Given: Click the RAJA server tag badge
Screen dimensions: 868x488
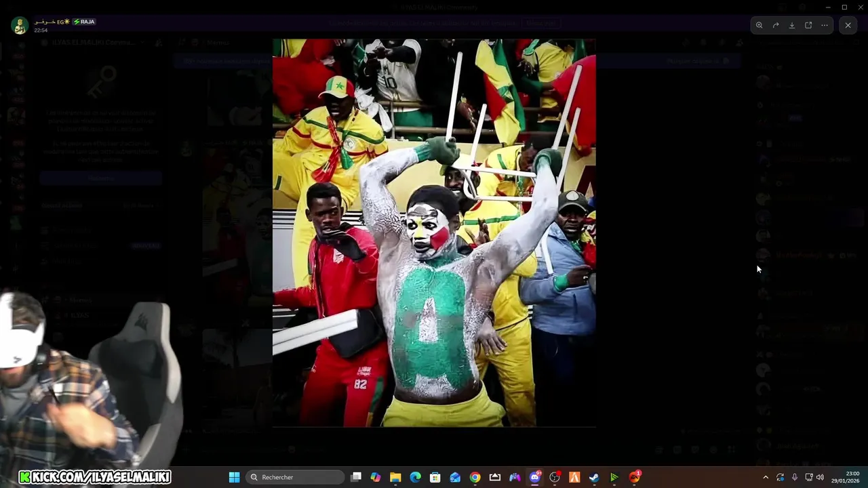Looking at the screenshot, I should click(84, 22).
